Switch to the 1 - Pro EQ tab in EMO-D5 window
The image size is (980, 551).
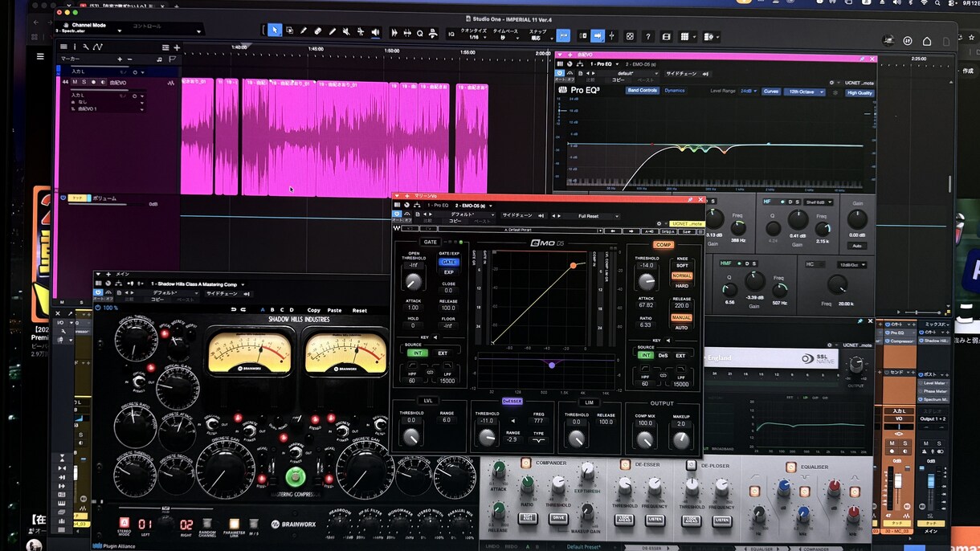pos(437,206)
